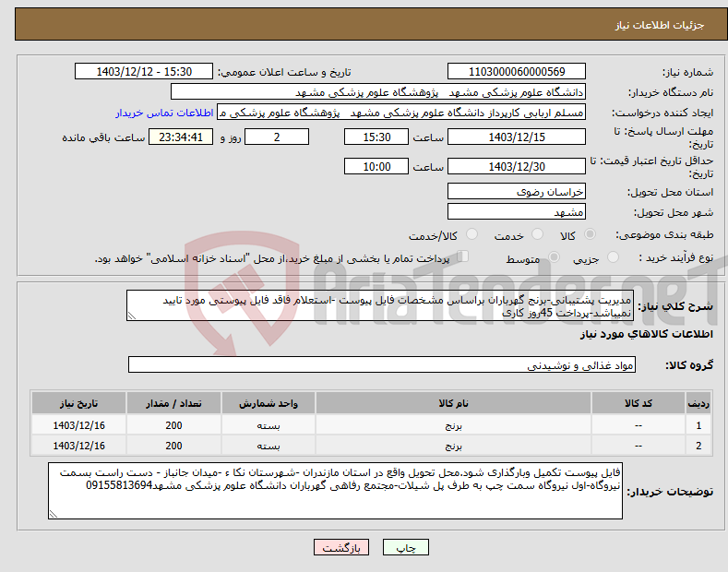Click buyer organization name field

click(x=378, y=92)
